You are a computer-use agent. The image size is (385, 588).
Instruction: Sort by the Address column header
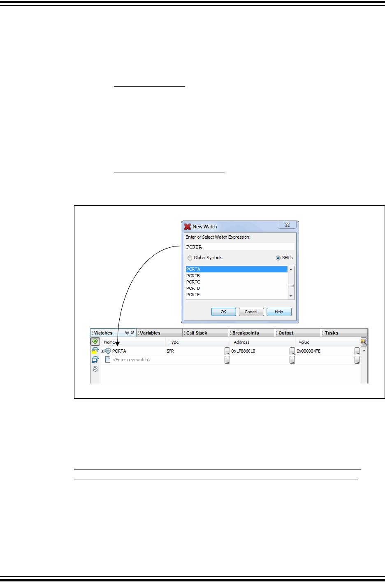point(262,342)
